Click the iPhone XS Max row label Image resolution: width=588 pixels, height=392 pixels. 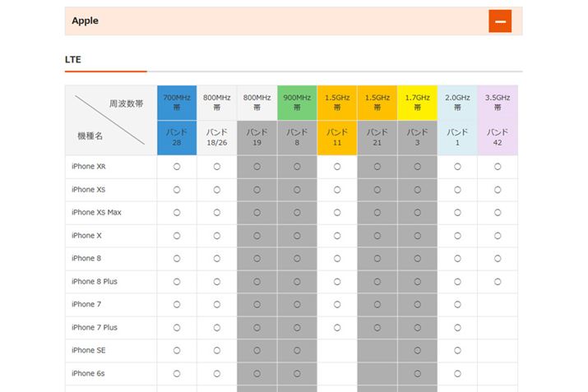coord(96,213)
